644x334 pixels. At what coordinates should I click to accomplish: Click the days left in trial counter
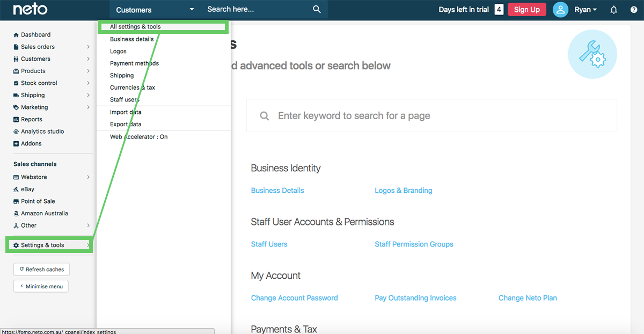point(499,10)
